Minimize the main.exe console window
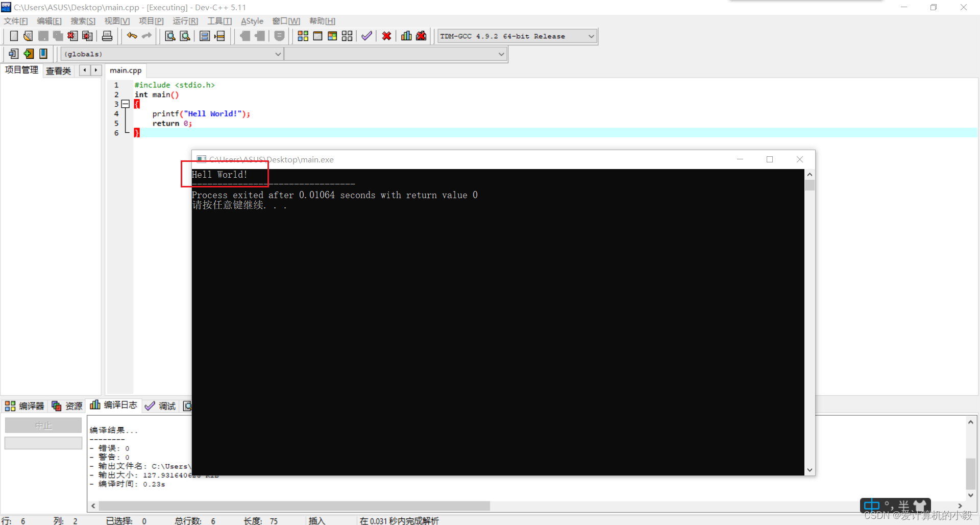The width and height of the screenshot is (980, 525). pos(740,159)
